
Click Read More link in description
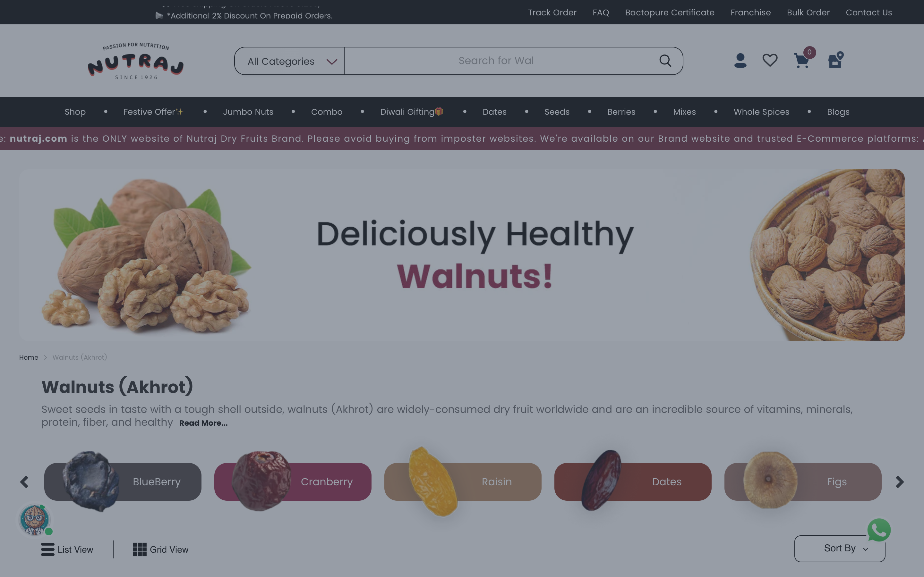tap(203, 423)
